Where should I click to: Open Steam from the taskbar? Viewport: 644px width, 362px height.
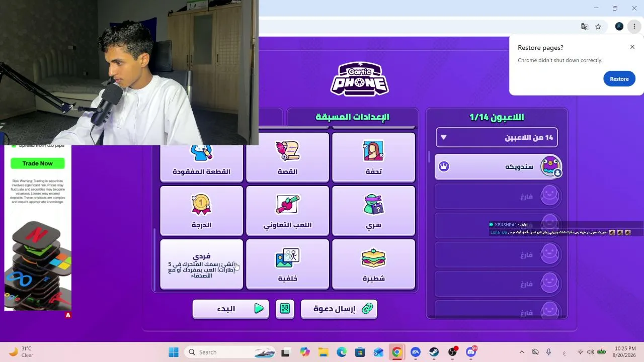434,352
